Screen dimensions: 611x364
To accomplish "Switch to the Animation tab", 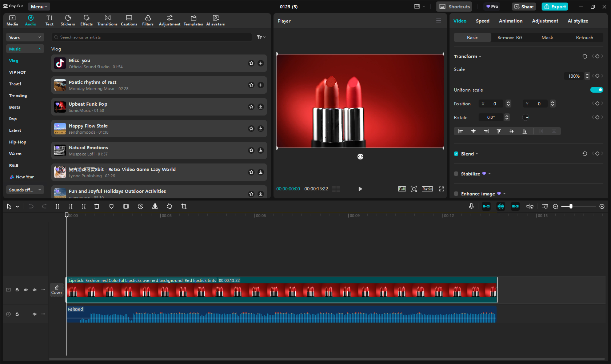I will click(x=511, y=21).
